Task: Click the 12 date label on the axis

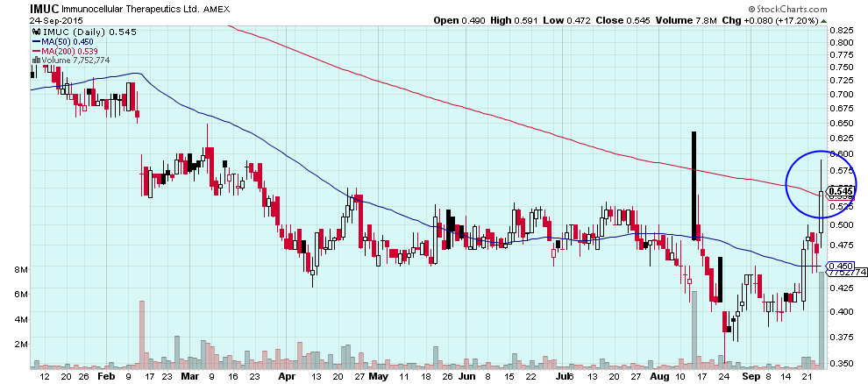Action: [x=46, y=376]
